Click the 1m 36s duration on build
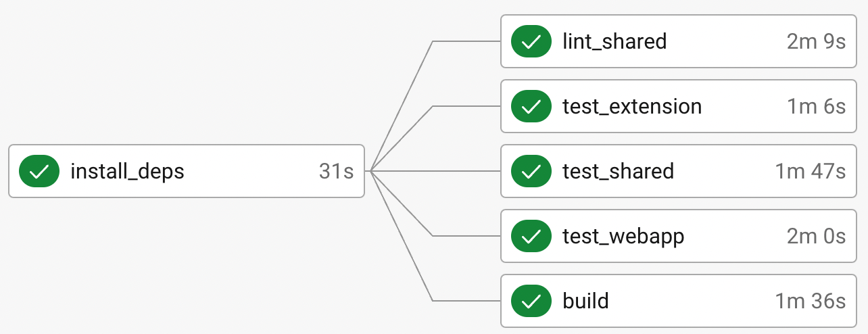 tap(811, 301)
